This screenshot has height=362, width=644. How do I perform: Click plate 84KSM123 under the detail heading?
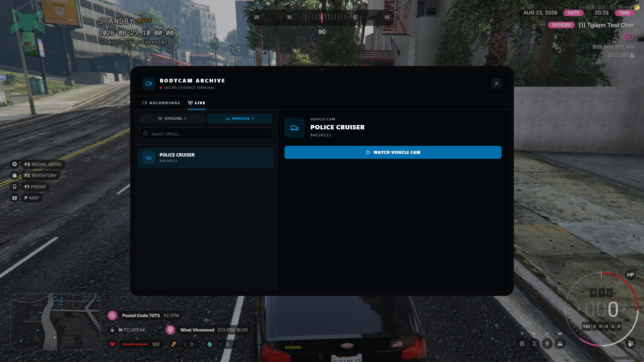pyautogui.click(x=321, y=135)
